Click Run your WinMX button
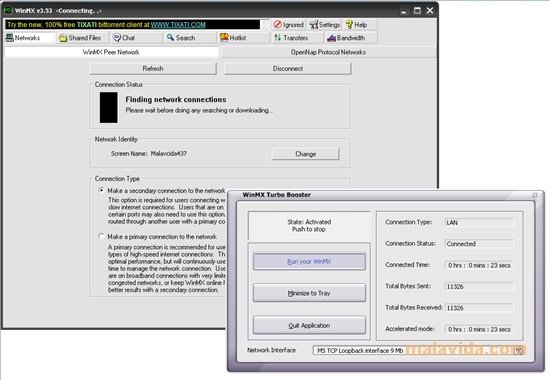550x380 pixels. coord(309,261)
